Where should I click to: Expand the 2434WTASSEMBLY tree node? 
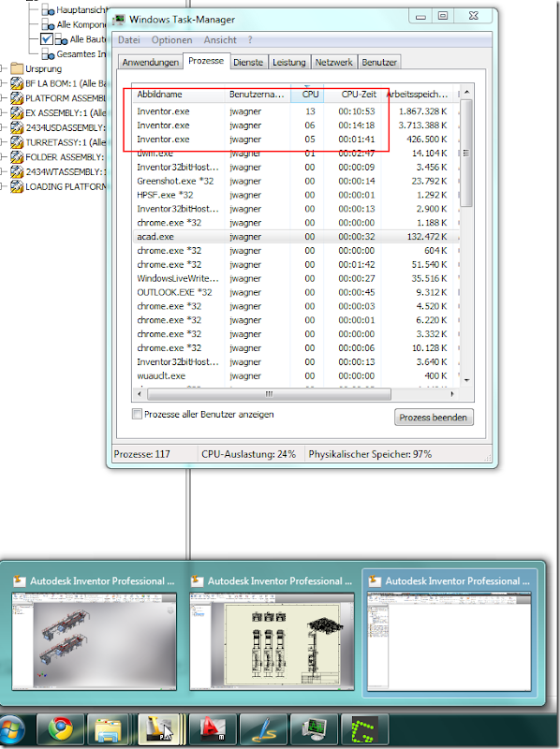pos(3,172)
